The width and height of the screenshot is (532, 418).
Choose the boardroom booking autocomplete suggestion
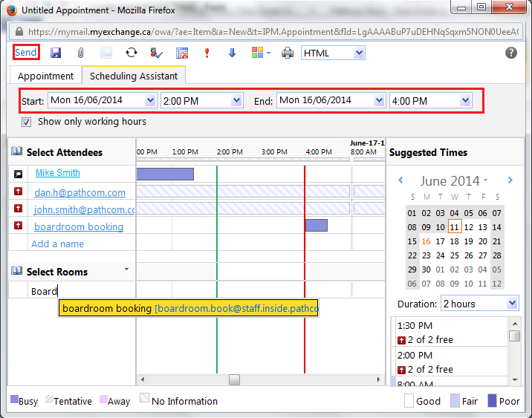click(x=188, y=308)
